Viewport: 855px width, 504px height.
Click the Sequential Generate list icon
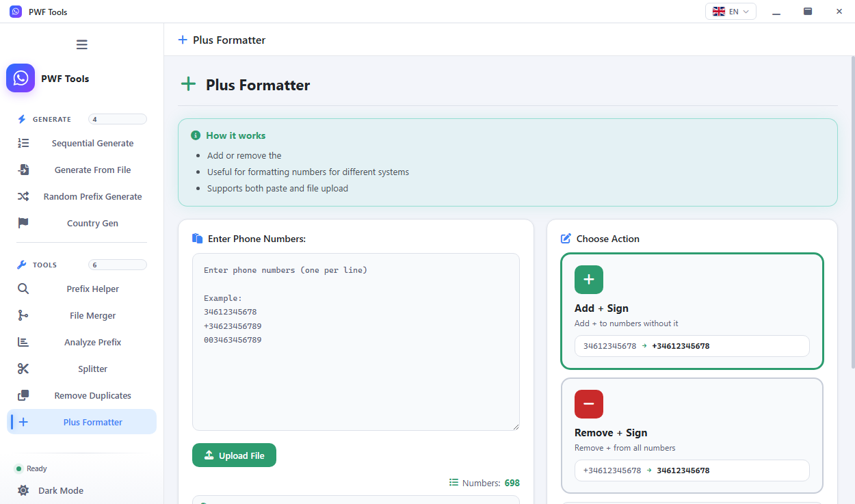(x=23, y=143)
